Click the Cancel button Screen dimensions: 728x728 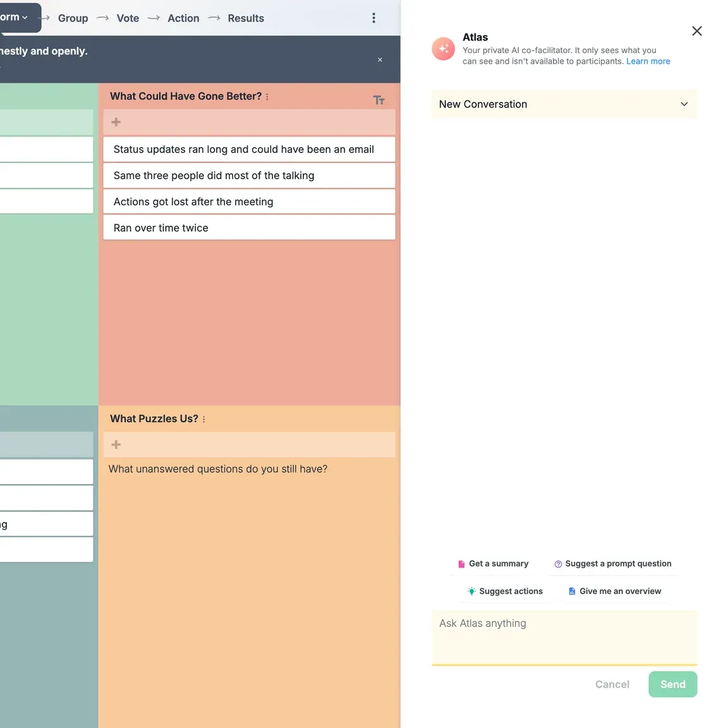point(612,684)
